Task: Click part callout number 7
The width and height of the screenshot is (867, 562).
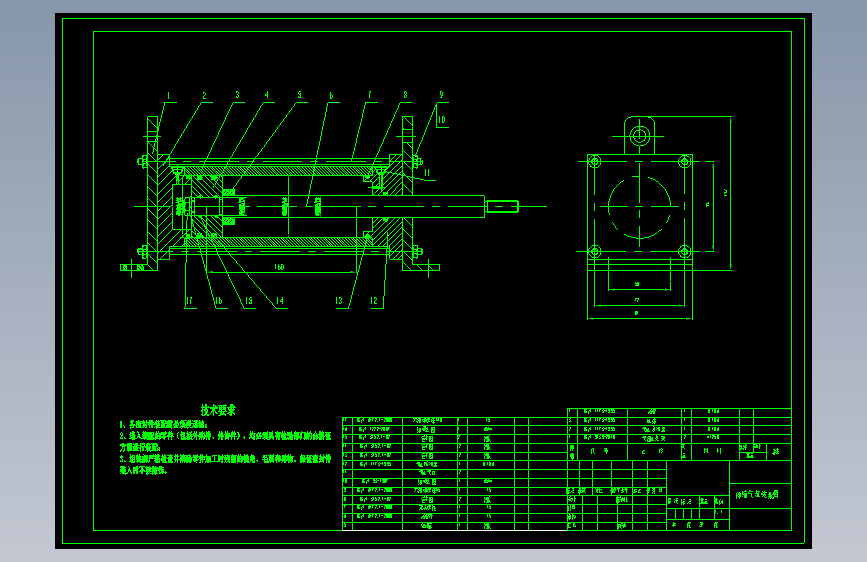Action: click(369, 95)
